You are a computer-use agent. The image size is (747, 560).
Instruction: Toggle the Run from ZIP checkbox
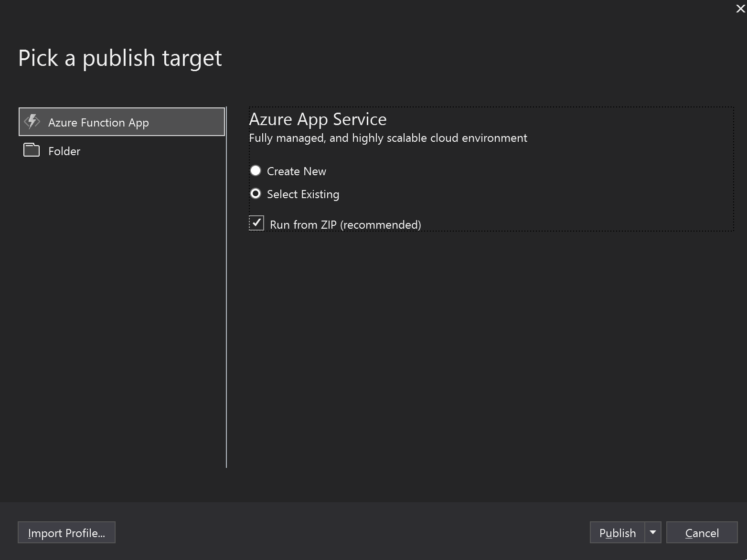tap(256, 223)
